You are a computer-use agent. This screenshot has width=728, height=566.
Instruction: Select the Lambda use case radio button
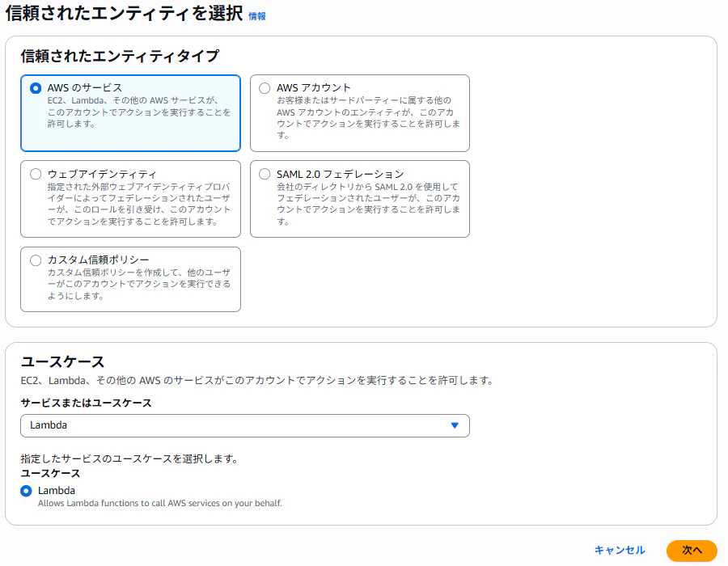27,491
